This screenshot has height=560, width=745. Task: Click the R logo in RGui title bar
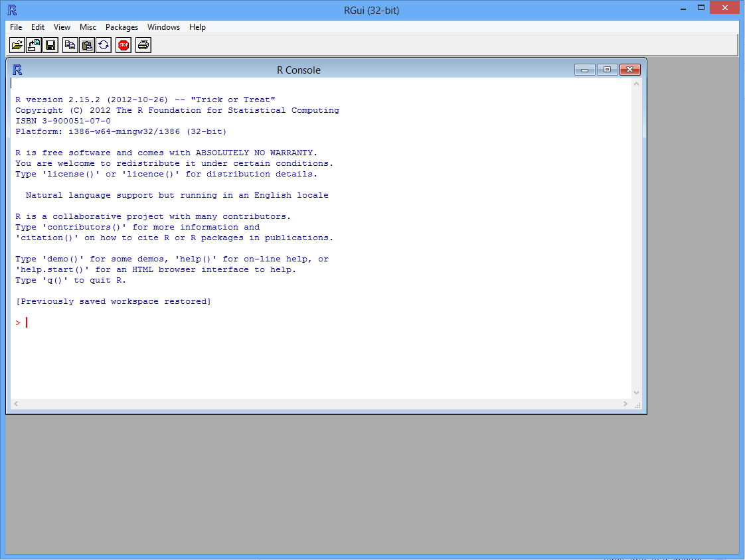(12, 10)
